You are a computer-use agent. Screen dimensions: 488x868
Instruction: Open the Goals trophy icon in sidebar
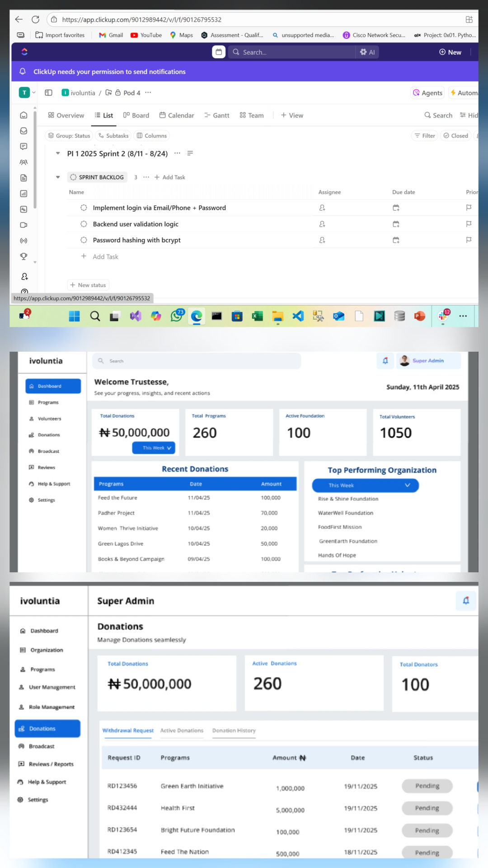[24, 256]
